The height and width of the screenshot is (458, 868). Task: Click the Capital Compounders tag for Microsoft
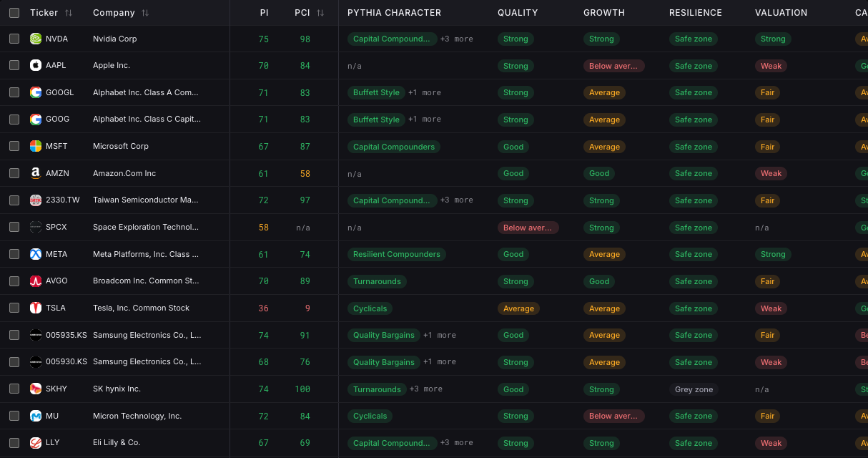(394, 147)
